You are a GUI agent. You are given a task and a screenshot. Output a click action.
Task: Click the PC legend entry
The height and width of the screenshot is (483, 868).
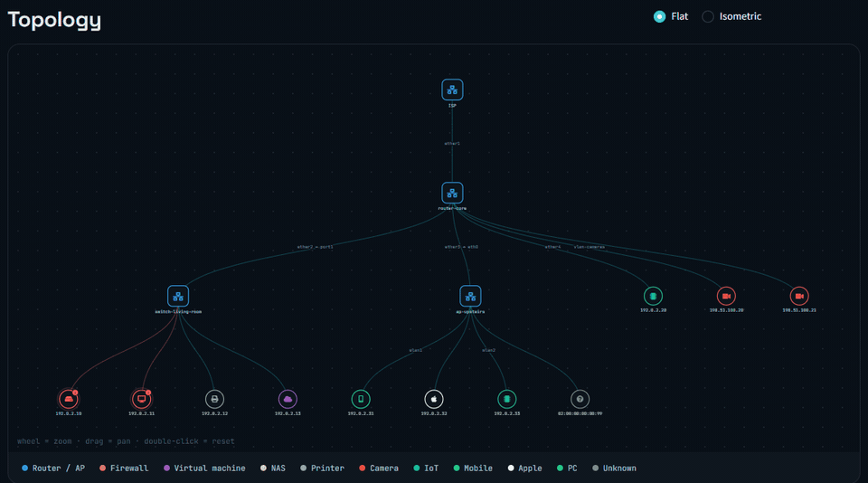[567, 468]
